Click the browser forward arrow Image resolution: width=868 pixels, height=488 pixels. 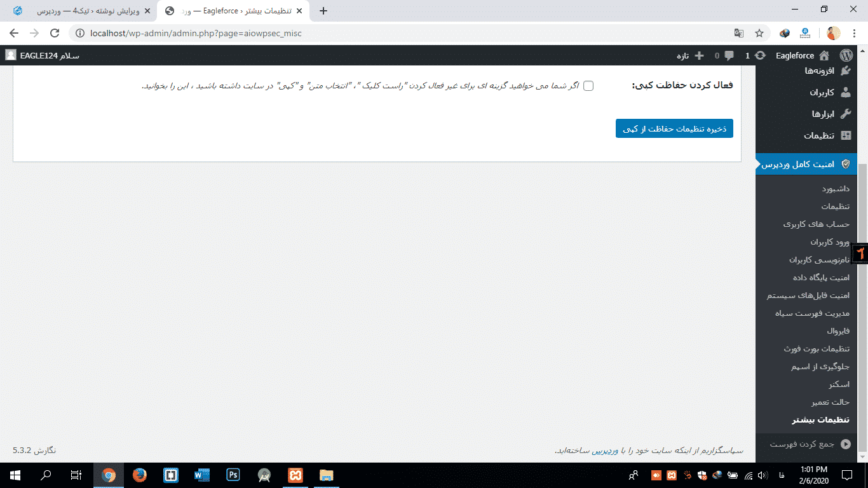coord(34,33)
